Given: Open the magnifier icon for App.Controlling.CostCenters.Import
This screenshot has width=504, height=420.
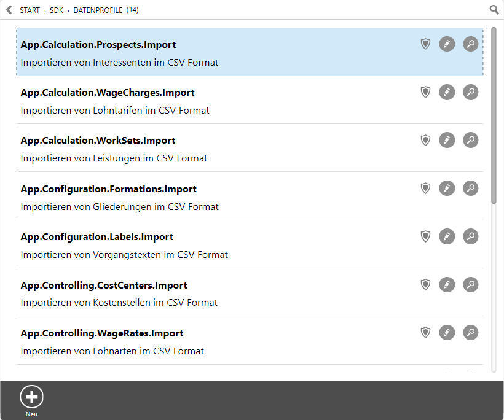Looking at the screenshot, I should coord(471,284).
